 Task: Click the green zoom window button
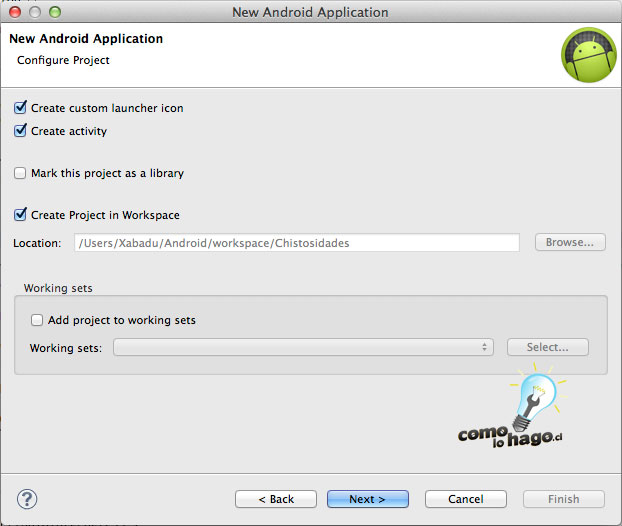click(x=55, y=12)
